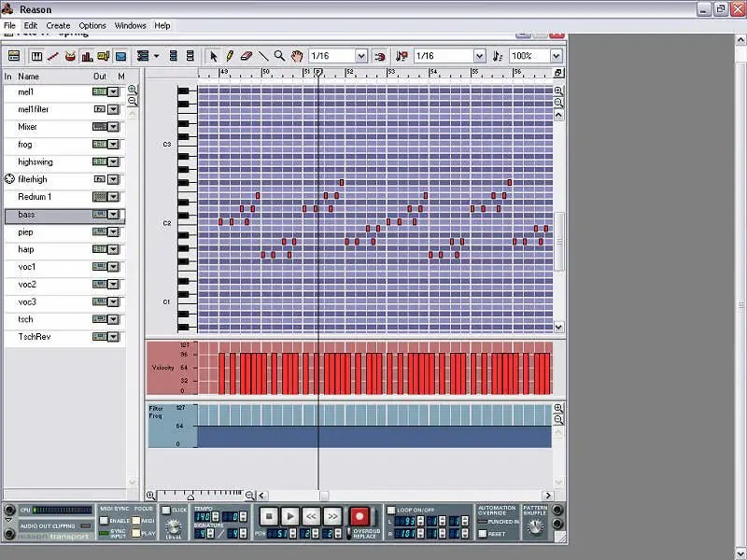Select the Hand tool
The width and height of the screenshot is (747, 560).
coord(297,56)
